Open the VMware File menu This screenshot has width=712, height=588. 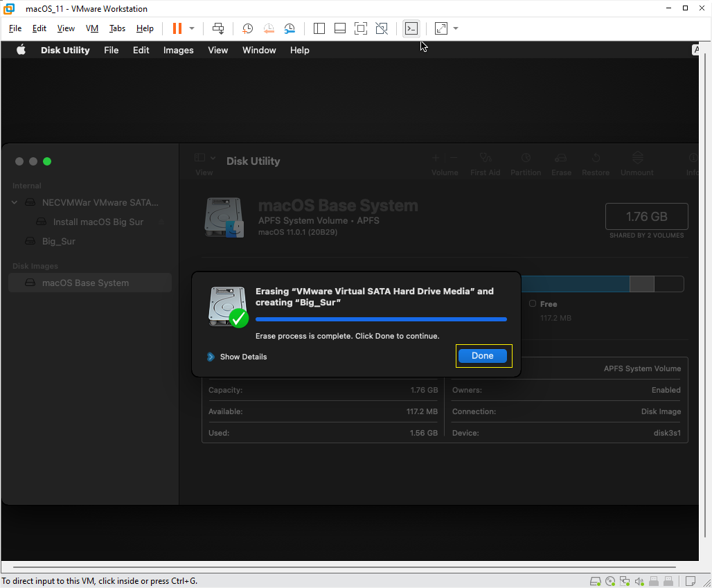pos(15,28)
